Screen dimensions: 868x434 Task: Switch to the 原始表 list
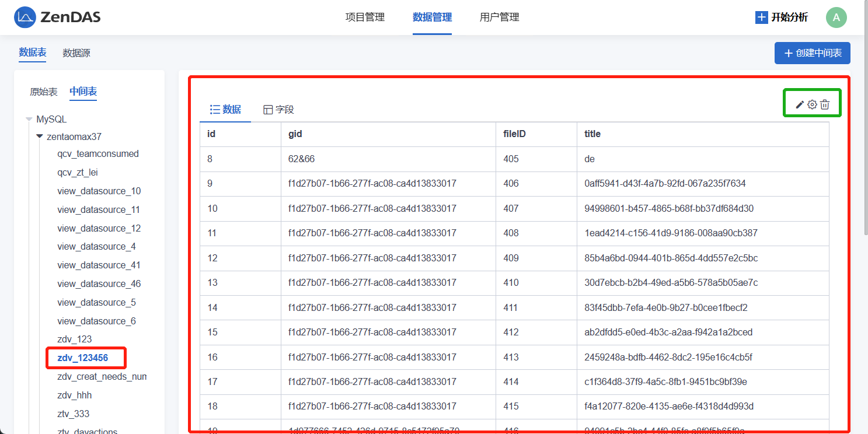(x=44, y=92)
